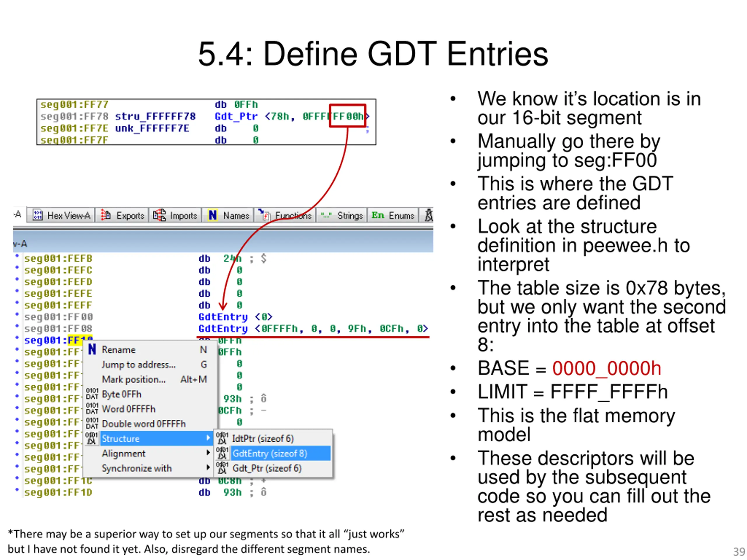The width and height of the screenshot is (747, 560).
Task: Choose Mark position in context menu
Action: click(150, 379)
